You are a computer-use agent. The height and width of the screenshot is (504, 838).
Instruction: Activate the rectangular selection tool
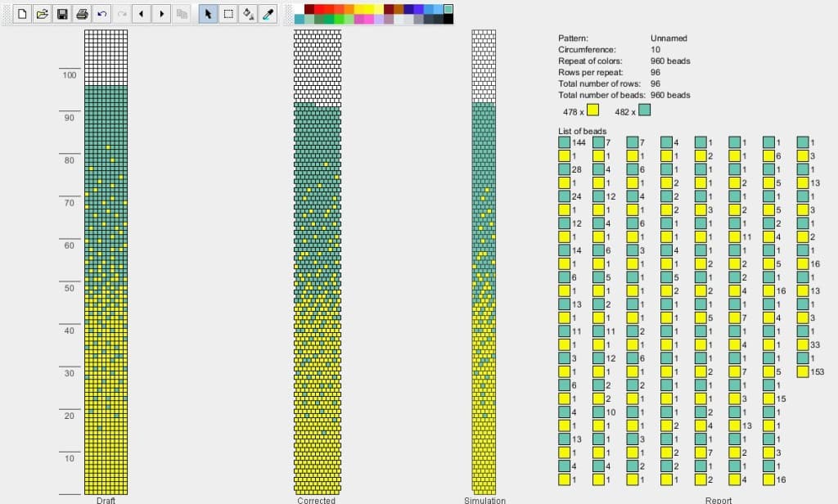pos(228,14)
